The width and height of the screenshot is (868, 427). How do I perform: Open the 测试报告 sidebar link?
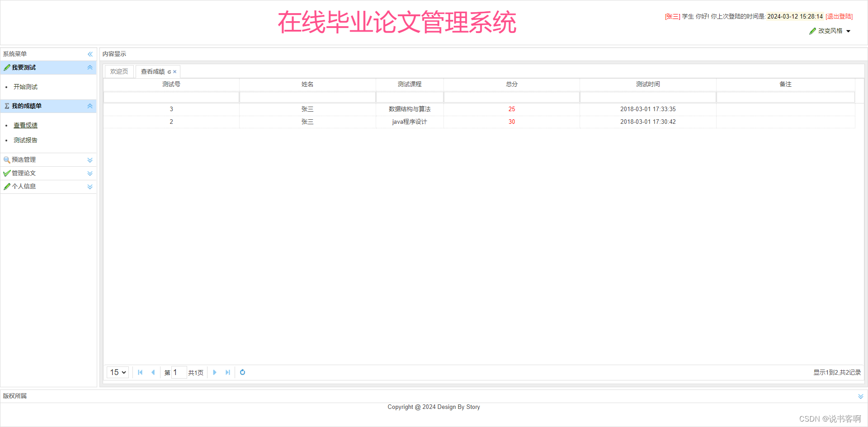tap(25, 140)
